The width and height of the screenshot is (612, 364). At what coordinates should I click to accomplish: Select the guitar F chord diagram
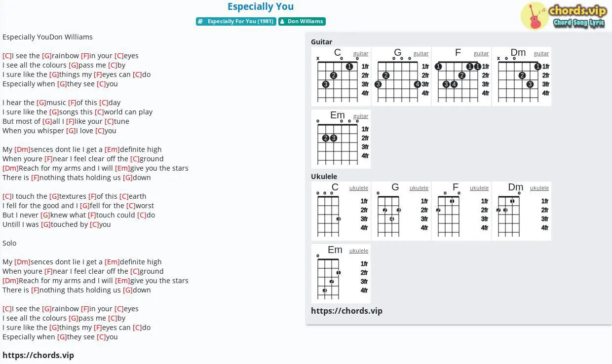tap(461, 76)
